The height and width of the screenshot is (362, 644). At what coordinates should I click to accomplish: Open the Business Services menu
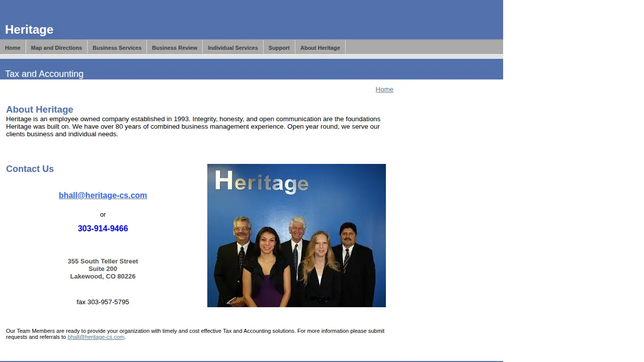(117, 48)
